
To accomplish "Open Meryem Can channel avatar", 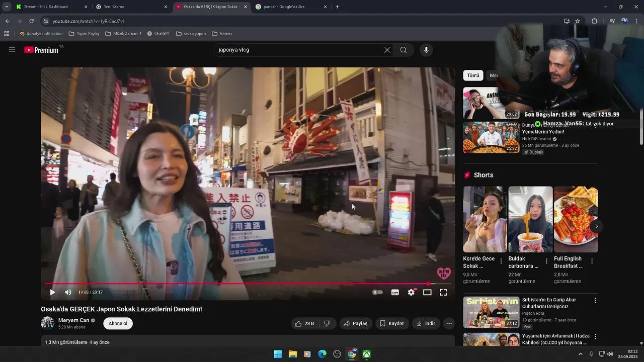I will pyautogui.click(x=47, y=323).
